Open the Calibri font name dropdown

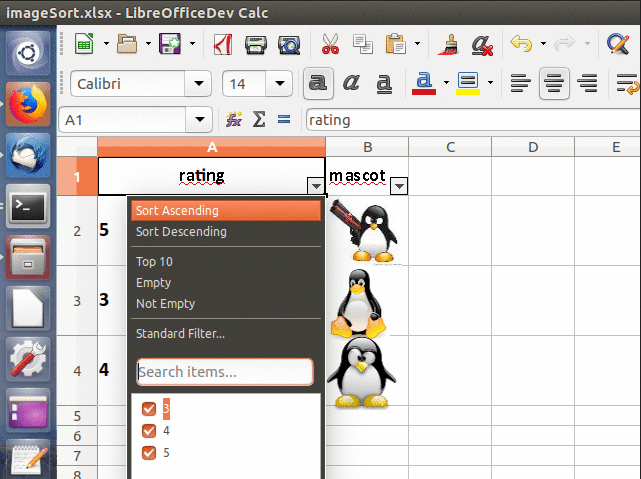(200, 83)
